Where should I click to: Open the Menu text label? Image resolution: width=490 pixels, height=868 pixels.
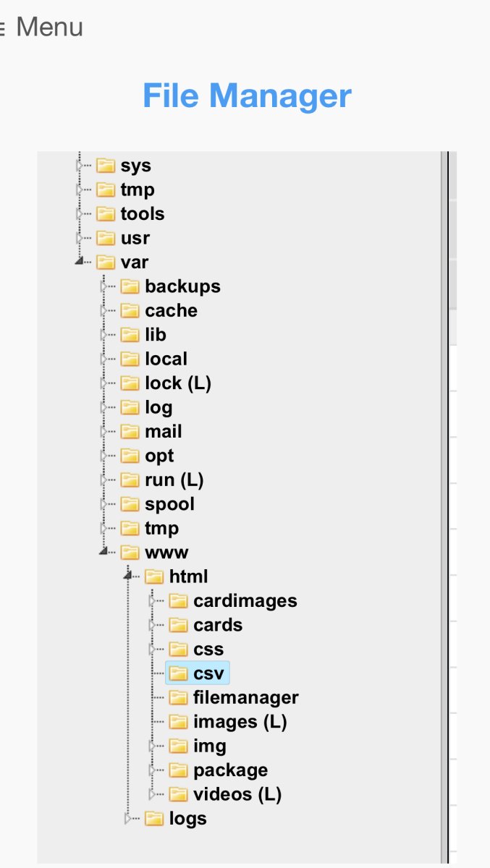(50, 27)
